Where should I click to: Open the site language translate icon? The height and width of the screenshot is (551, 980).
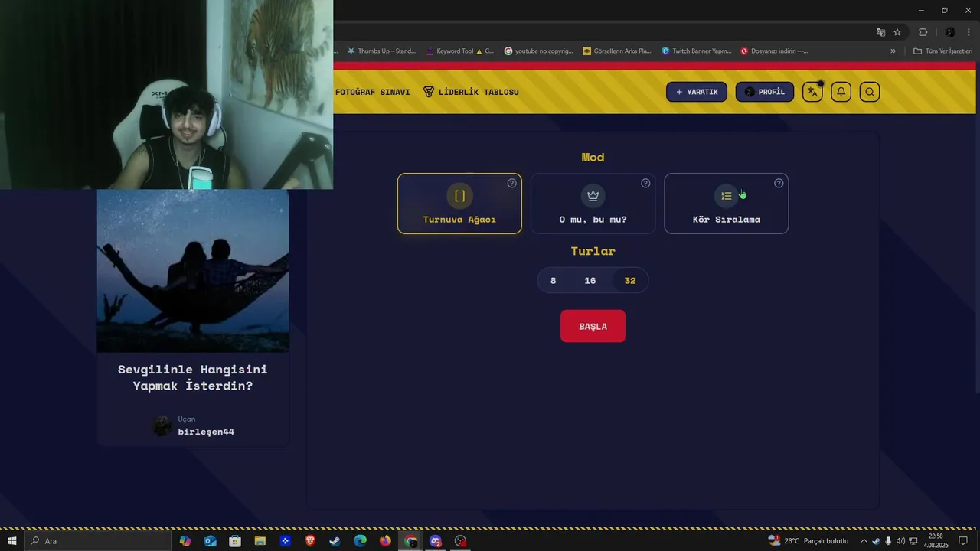coord(812,92)
